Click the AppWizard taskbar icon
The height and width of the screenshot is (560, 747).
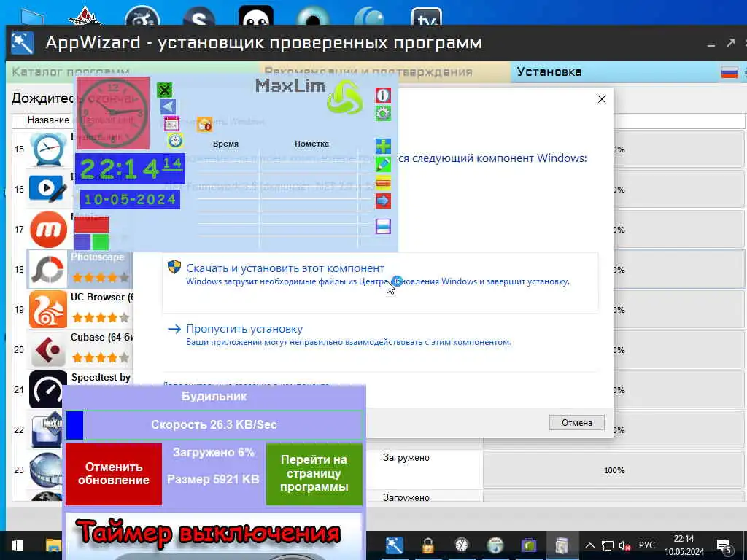(395, 545)
